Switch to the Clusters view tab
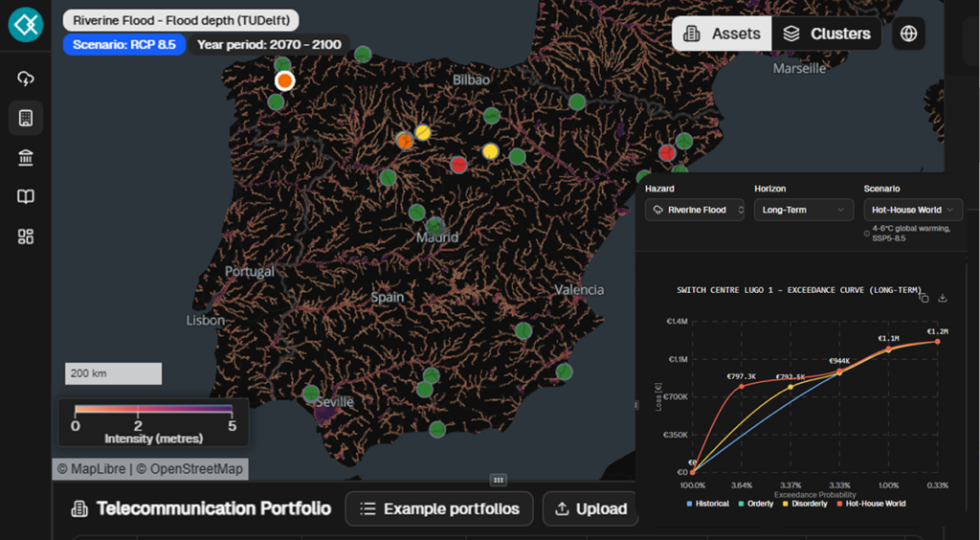This screenshot has width=980, height=540. tap(826, 34)
